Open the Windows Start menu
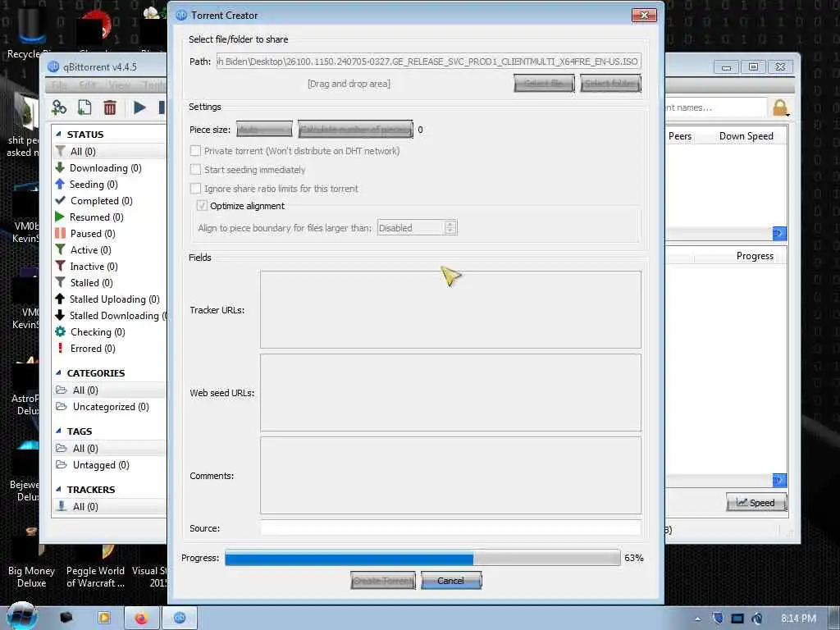The image size is (840, 630). (22, 617)
